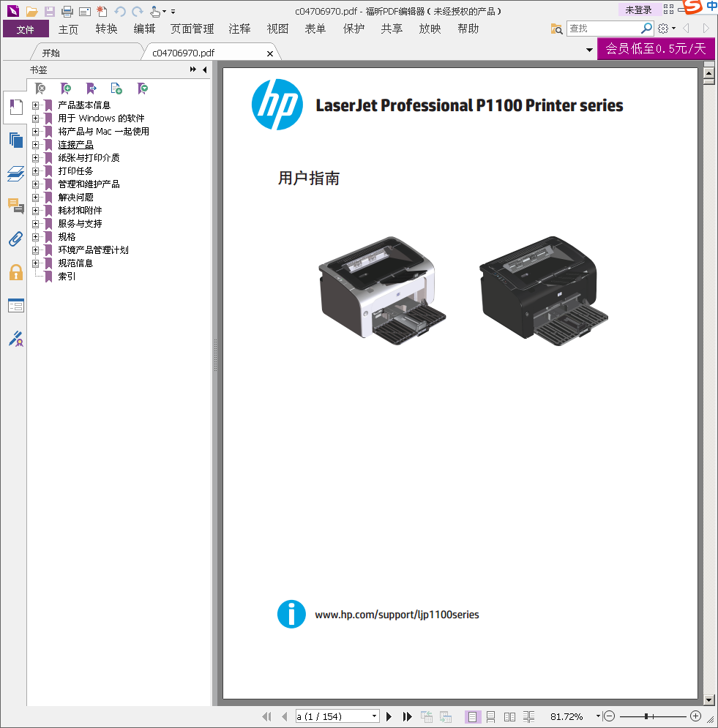The image size is (718, 728).
Task: Switch to the 页面管理 ribbon tab
Action: point(192,29)
